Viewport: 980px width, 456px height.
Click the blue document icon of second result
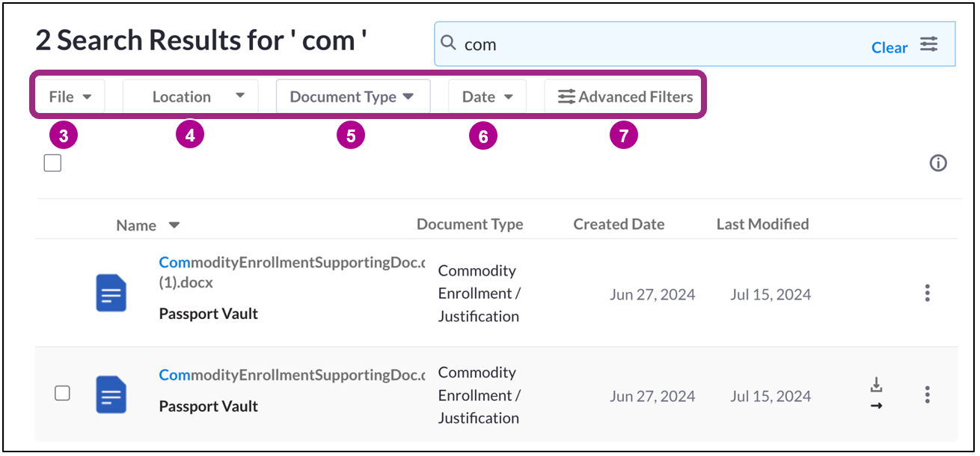[109, 395]
